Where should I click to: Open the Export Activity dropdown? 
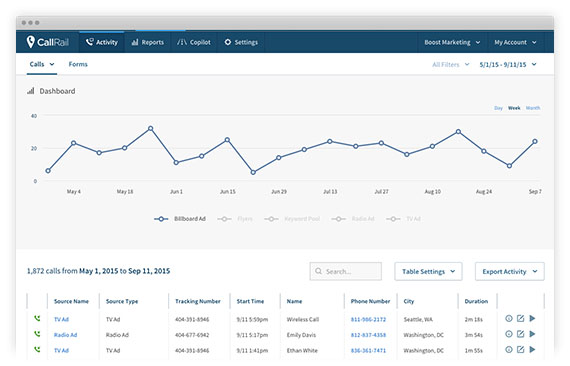pos(510,272)
